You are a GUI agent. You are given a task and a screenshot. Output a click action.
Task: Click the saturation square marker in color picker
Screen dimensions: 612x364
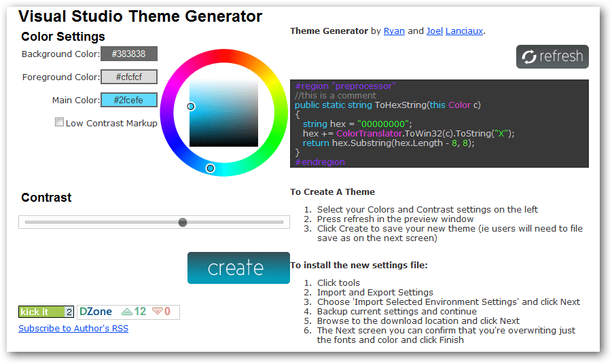tap(190, 107)
